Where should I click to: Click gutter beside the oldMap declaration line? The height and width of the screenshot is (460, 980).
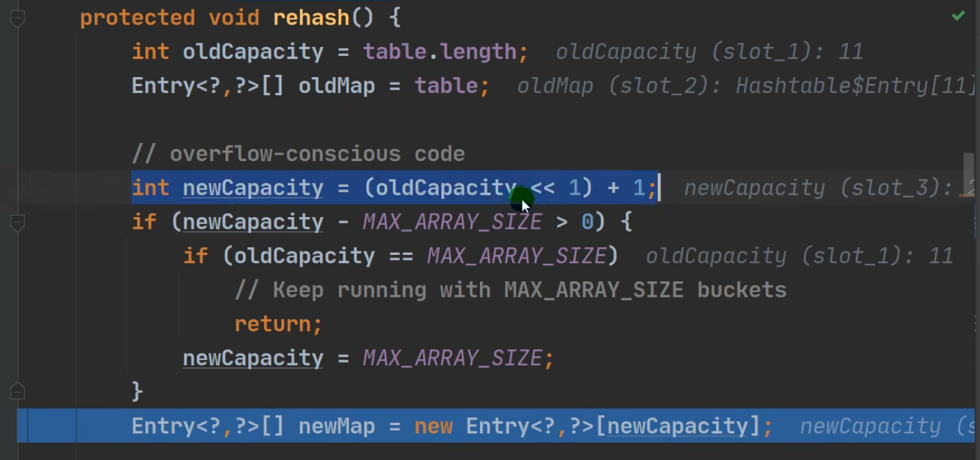[49, 85]
